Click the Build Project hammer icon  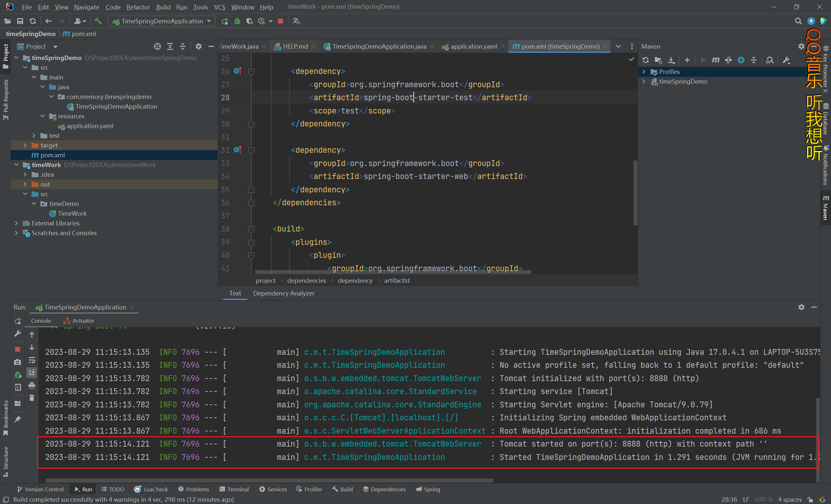98,21
